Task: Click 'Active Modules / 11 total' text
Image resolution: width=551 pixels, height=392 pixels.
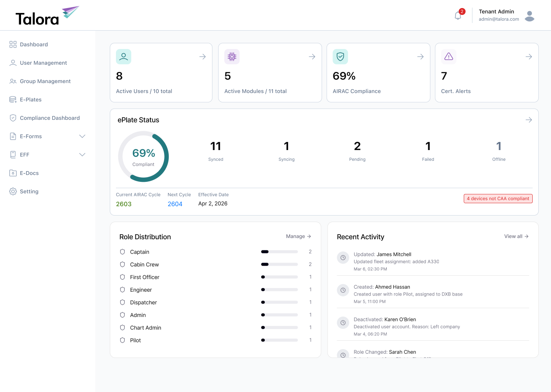Action: pos(255,91)
